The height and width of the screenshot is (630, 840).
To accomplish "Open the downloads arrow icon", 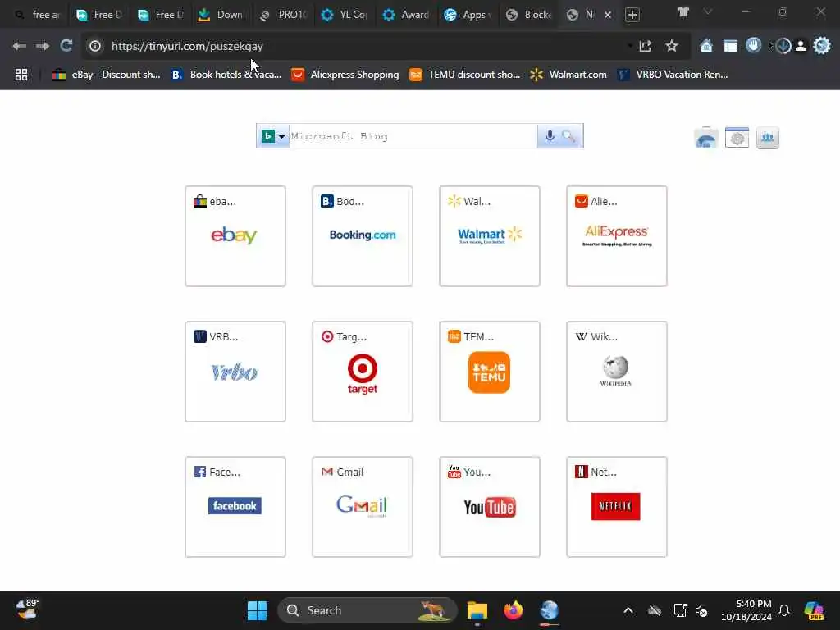I will pyautogui.click(x=783, y=46).
